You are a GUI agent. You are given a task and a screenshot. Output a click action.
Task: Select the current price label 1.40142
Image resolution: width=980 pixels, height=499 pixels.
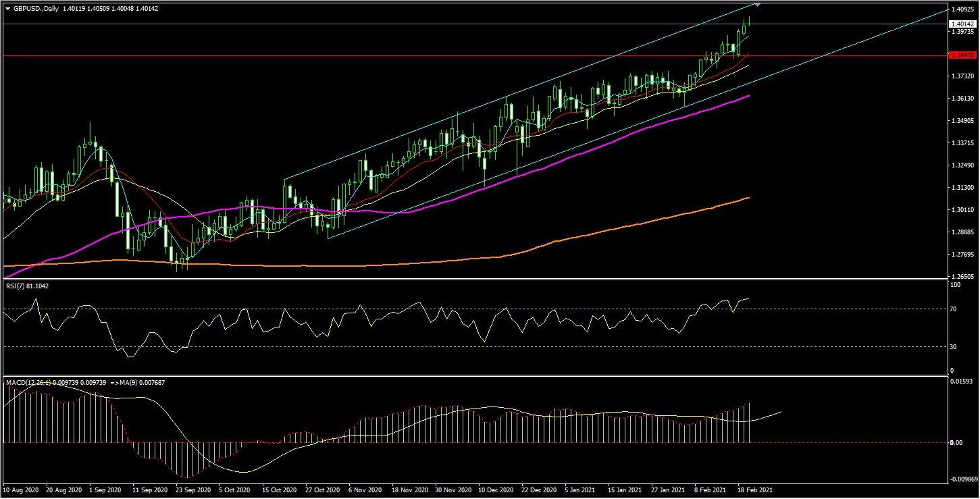point(961,24)
